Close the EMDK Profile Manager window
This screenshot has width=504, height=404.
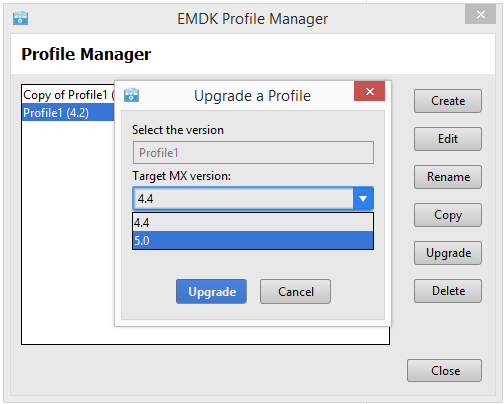pyautogui.click(x=480, y=15)
